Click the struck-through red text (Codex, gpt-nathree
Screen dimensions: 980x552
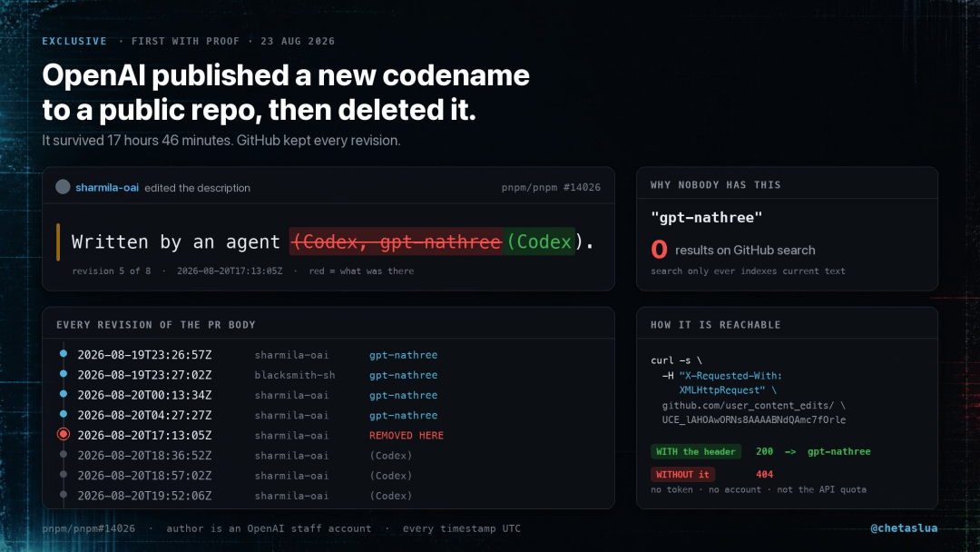tap(397, 241)
